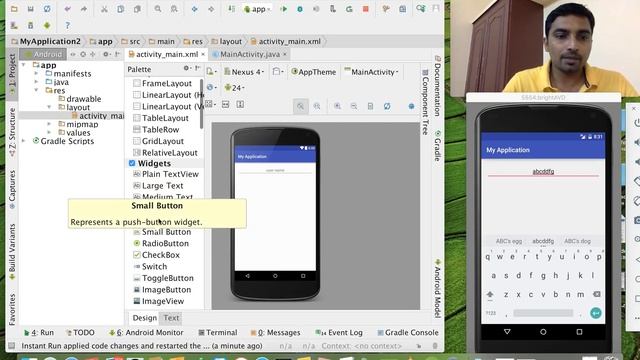Open the Android project view dropdown
The width and height of the screenshot is (640, 360).
click(x=43, y=54)
